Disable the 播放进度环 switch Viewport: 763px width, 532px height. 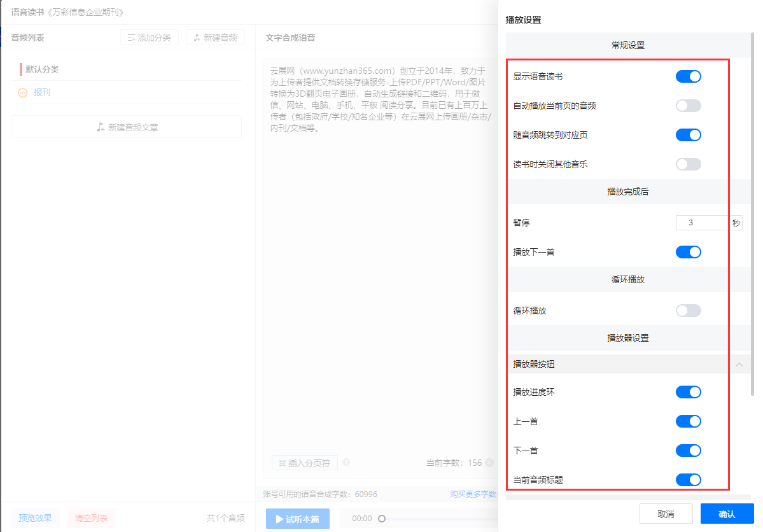(688, 392)
